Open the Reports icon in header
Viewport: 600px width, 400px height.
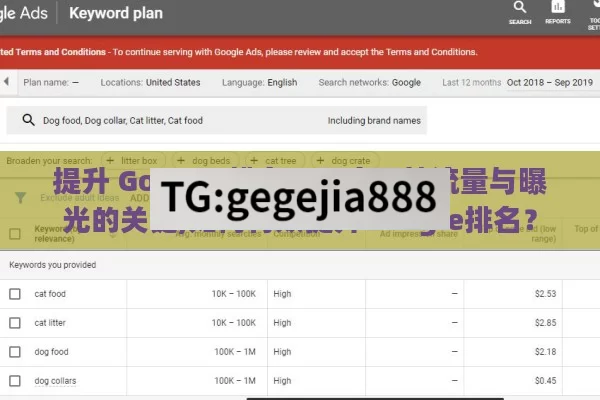(558, 13)
